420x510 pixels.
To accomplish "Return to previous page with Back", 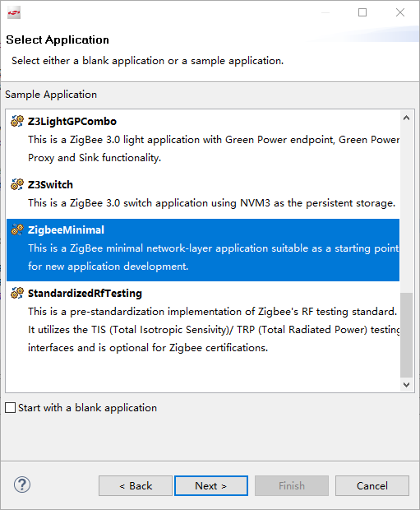I will (x=136, y=485).
